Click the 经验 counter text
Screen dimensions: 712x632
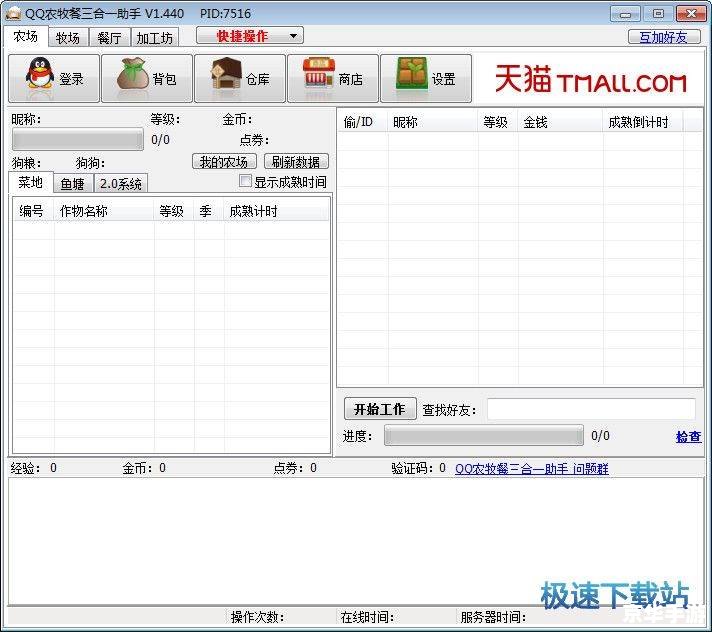point(34,468)
